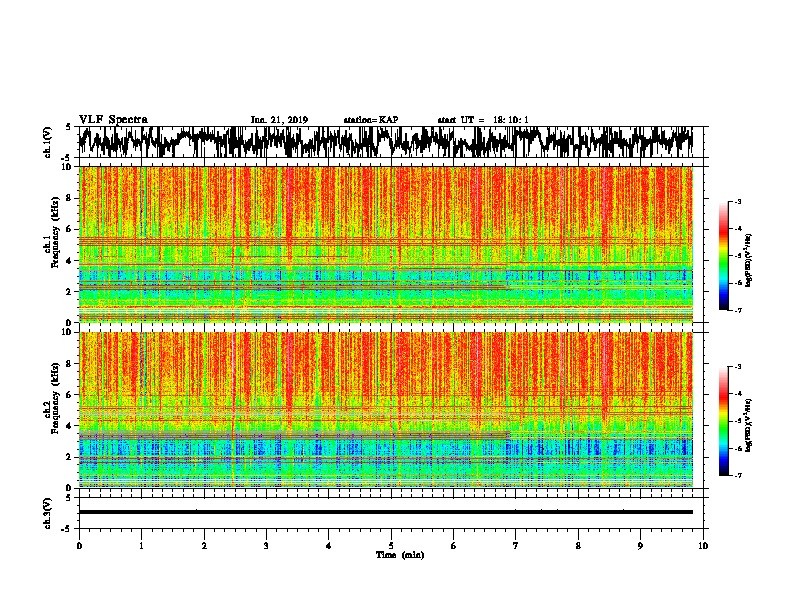Click the ch.1 colorbar log(PSD) unit label
Screen dimensions: 792x612
point(748,260)
